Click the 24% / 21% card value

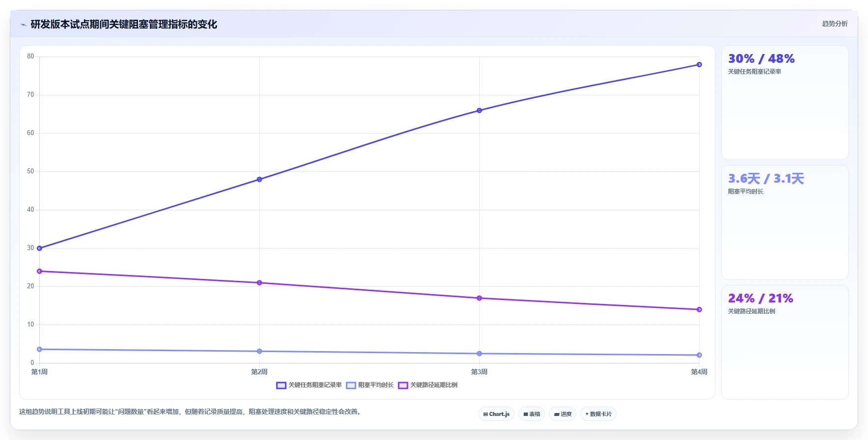coord(760,299)
